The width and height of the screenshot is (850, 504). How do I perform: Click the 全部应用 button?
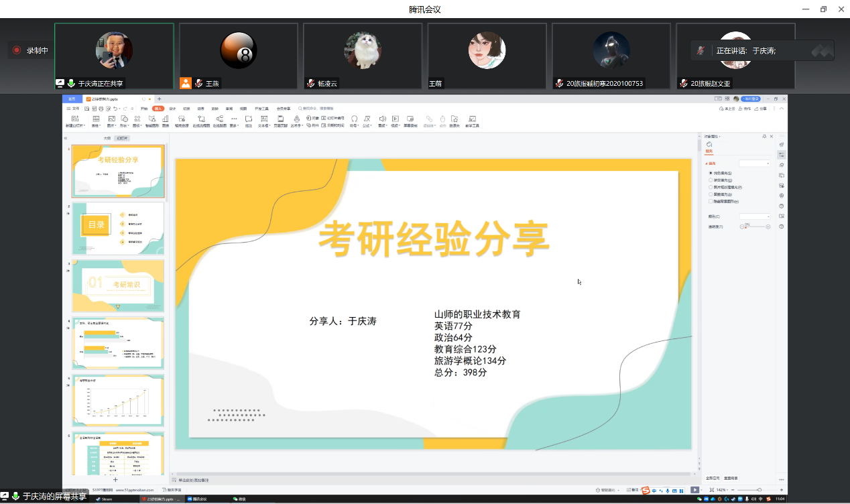[x=713, y=478]
